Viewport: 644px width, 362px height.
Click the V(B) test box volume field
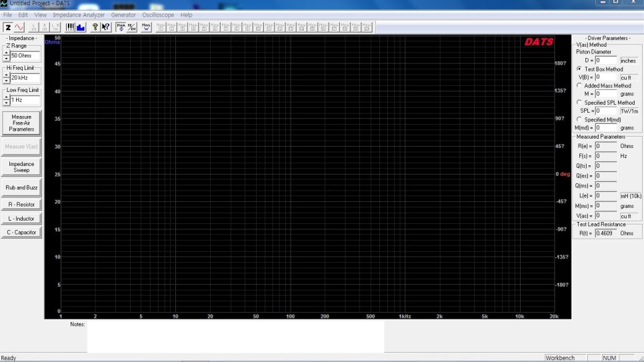click(606, 77)
